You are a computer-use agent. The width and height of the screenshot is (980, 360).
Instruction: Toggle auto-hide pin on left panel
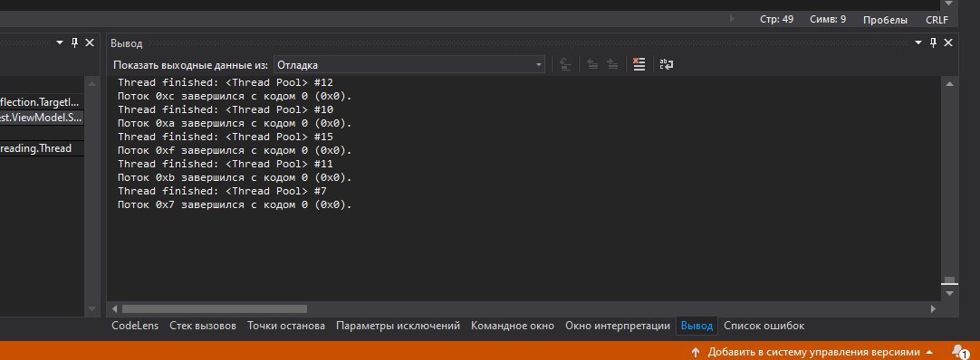[74, 43]
